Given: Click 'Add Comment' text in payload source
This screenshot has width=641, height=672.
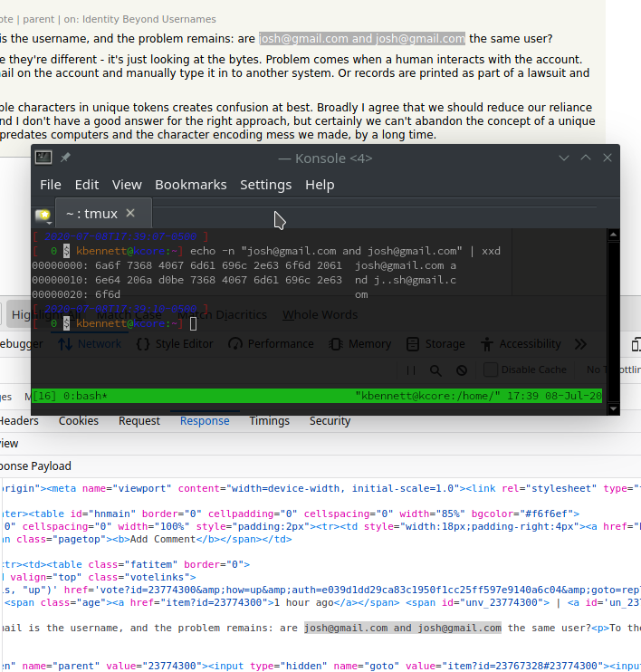Looking at the screenshot, I should tap(163, 539).
